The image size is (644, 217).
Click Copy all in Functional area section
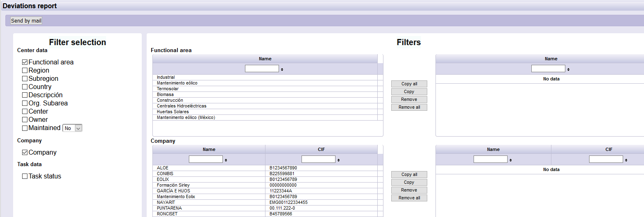[x=409, y=84]
